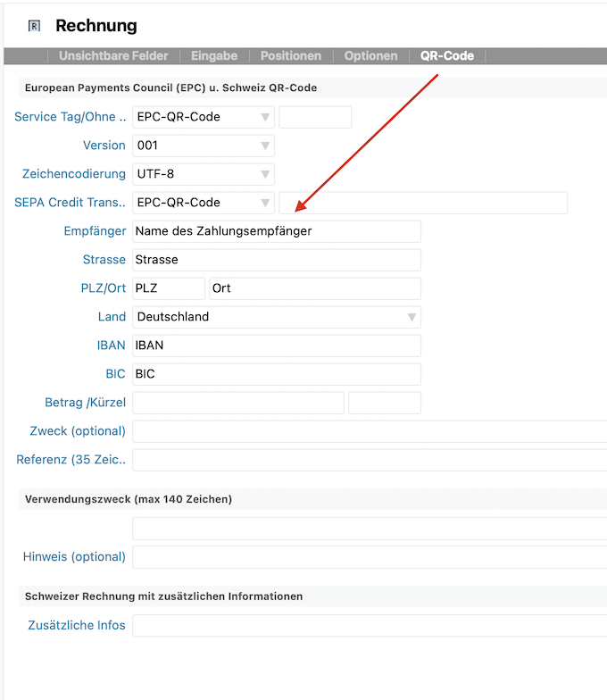This screenshot has height=700, width=607.
Task: Focus the IBAN input field
Action: (277, 346)
